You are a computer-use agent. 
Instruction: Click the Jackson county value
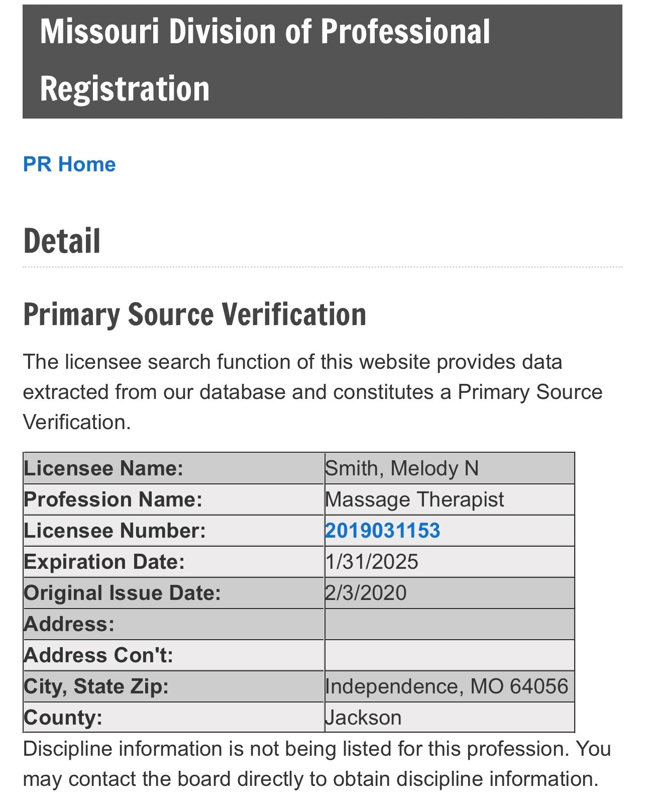(x=363, y=718)
